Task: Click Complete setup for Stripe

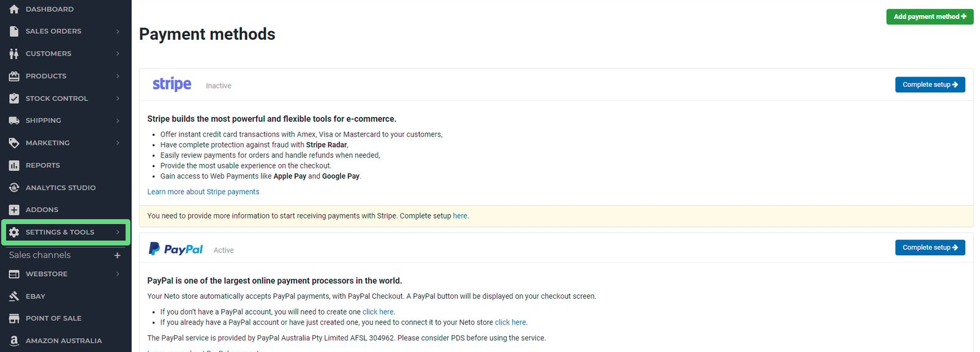Action: point(930,84)
